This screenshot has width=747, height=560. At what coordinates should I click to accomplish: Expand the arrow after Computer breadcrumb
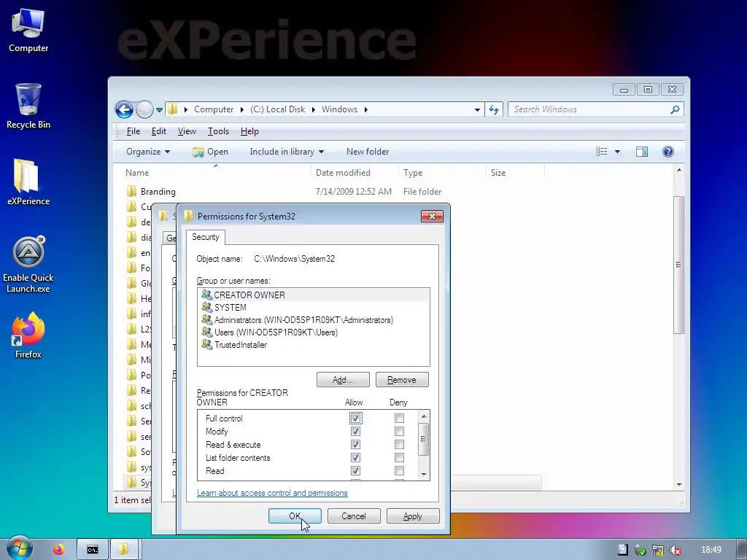click(x=242, y=109)
